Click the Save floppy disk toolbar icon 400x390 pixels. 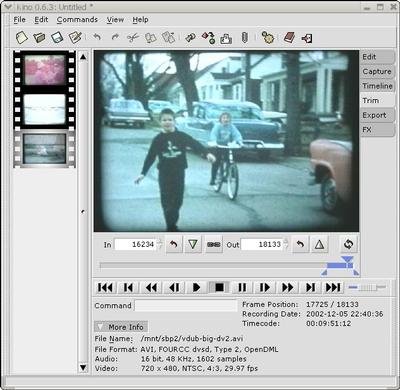pyautogui.click(x=57, y=37)
